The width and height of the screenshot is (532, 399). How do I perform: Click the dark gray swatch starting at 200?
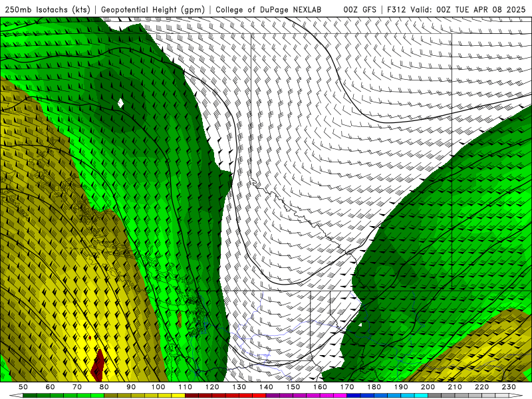tap(435, 396)
